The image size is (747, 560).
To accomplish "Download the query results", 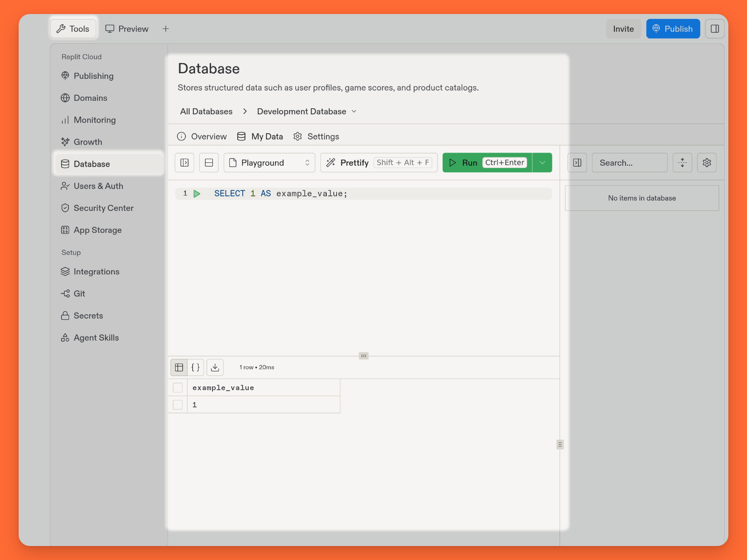I will 215,367.
